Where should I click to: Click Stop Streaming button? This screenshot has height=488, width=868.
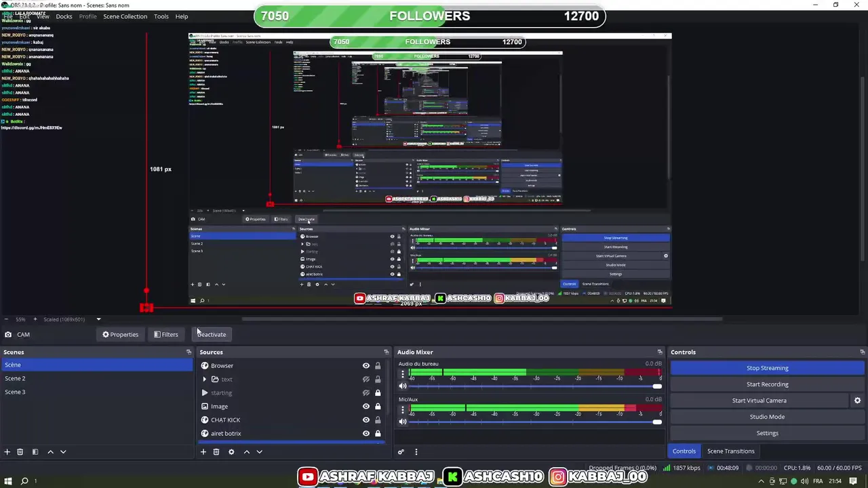coord(767,368)
